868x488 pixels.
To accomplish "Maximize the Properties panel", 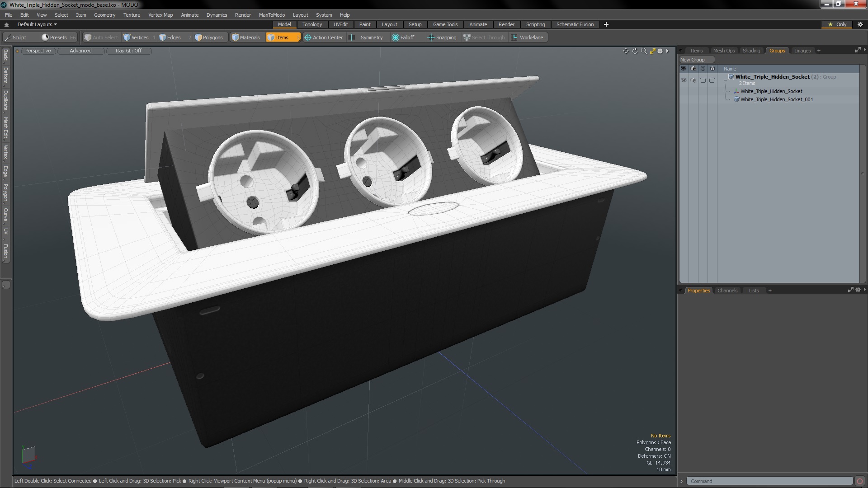I will pyautogui.click(x=850, y=290).
